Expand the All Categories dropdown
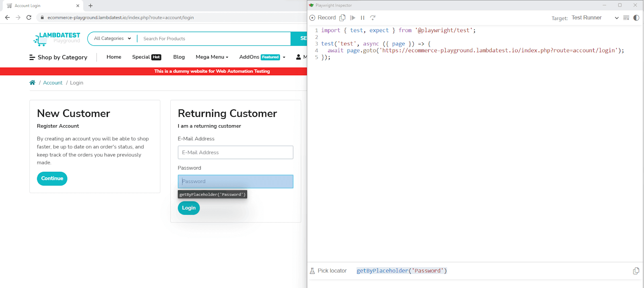The image size is (644, 288). (112, 39)
